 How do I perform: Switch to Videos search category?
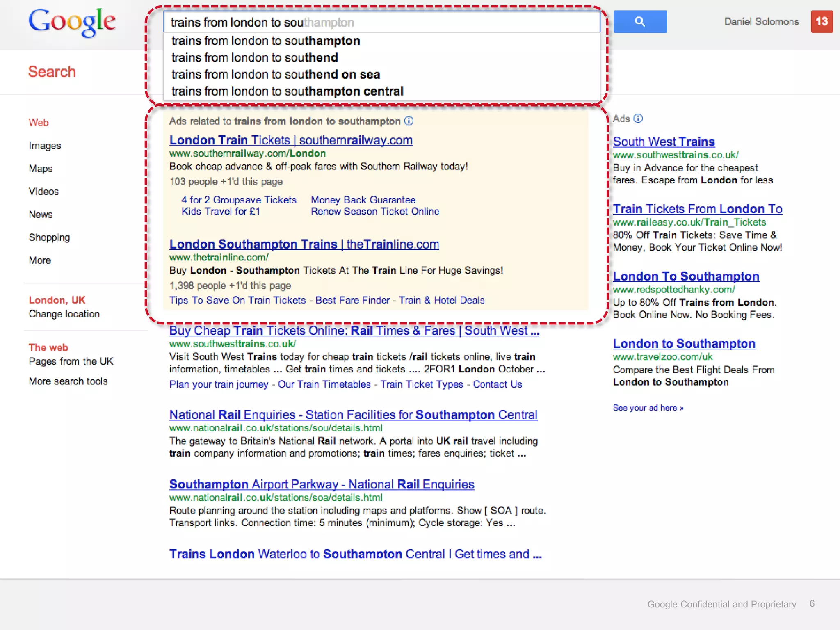pos(43,192)
